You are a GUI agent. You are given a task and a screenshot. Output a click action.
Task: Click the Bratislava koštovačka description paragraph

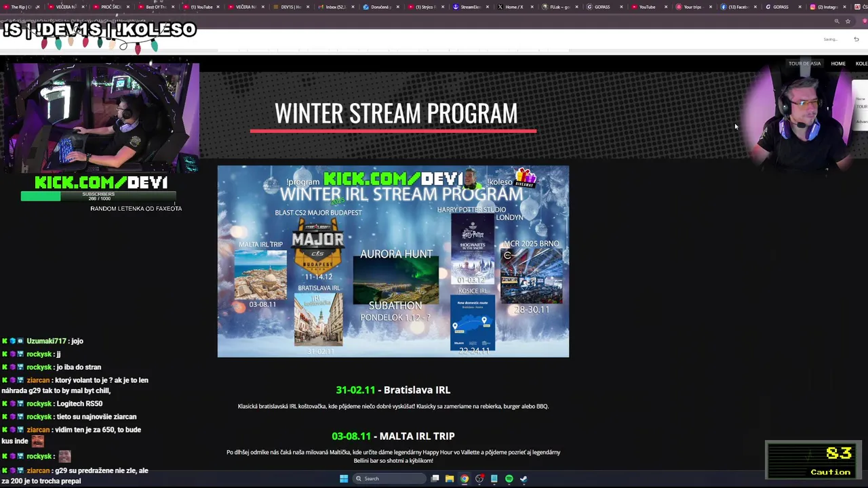[393, 407]
